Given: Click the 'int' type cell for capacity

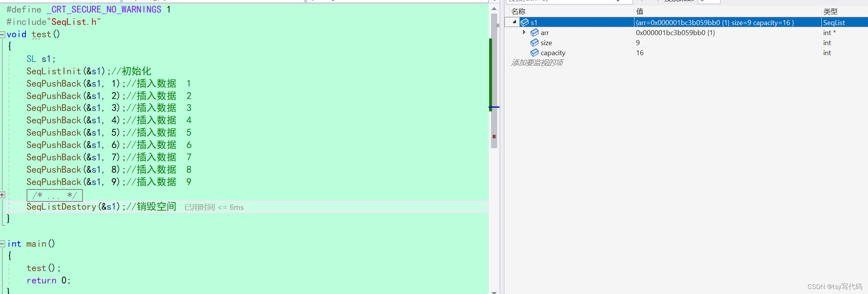Looking at the screenshot, I should [x=827, y=53].
